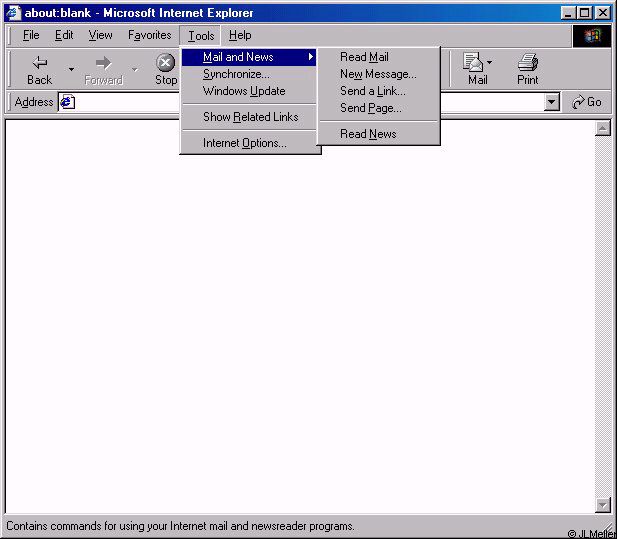Open the View menu
The height and width of the screenshot is (539, 617).
click(100, 35)
